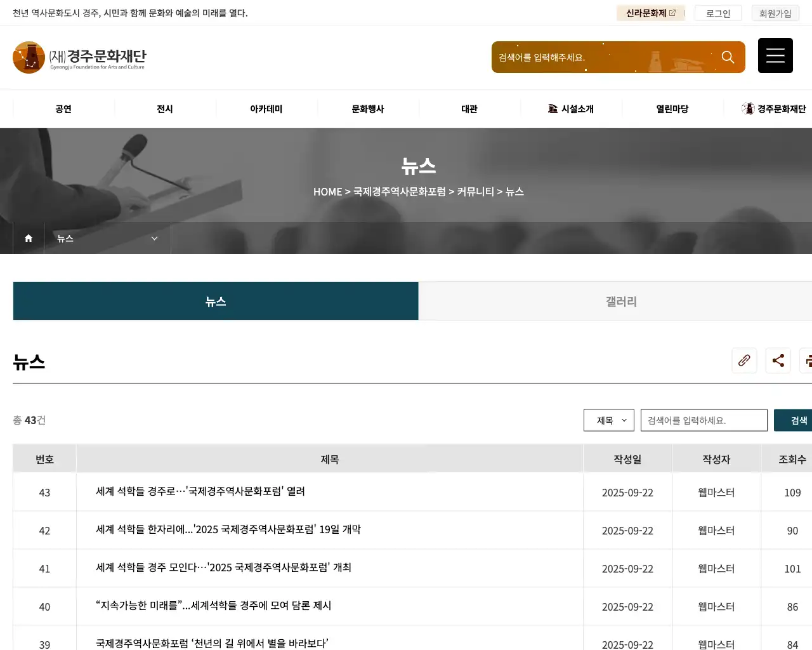Viewport: 812px width, 650px height.
Task: Click the home icon in the breadcrumb bar
Action: (x=28, y=238)
